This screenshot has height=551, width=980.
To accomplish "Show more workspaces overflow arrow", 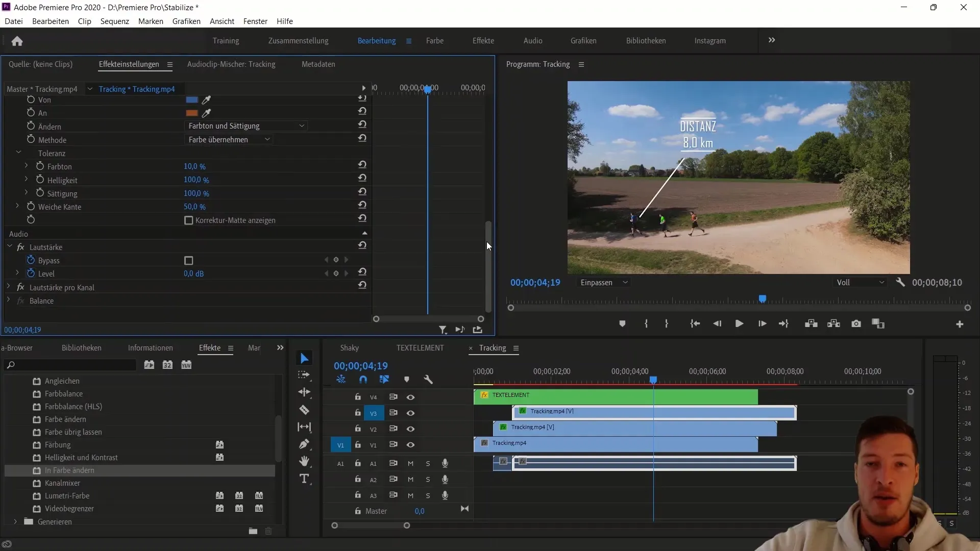I will [x=772, y=40].
